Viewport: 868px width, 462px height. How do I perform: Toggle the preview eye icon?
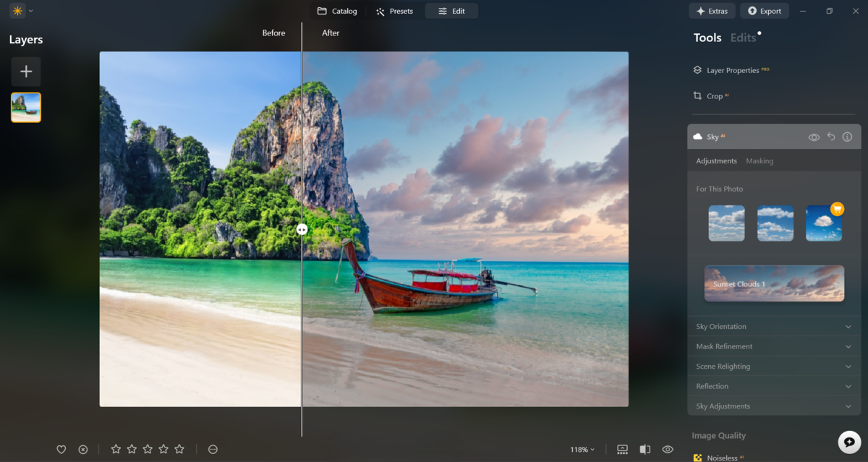[668, 450]
